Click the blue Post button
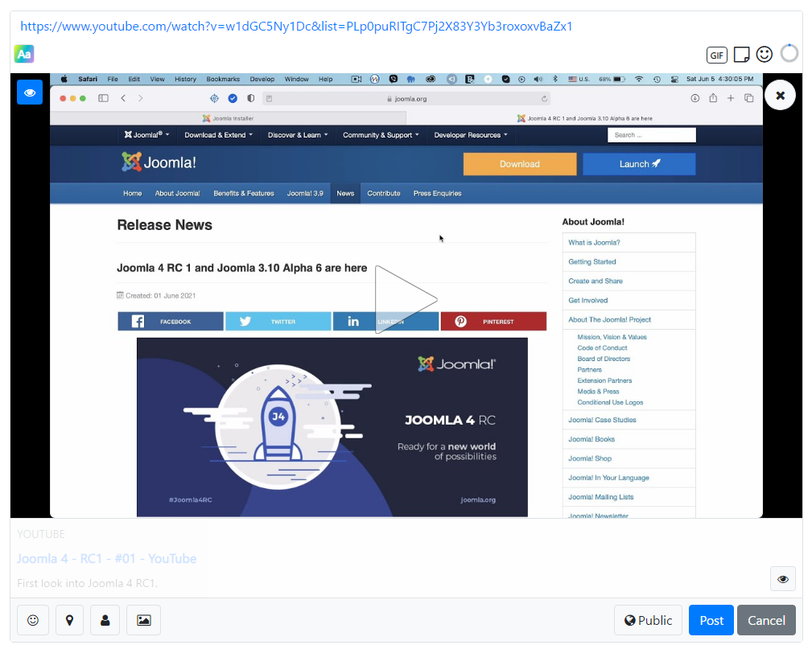Viewport: 812px width, 649px height. click(711, 620)
